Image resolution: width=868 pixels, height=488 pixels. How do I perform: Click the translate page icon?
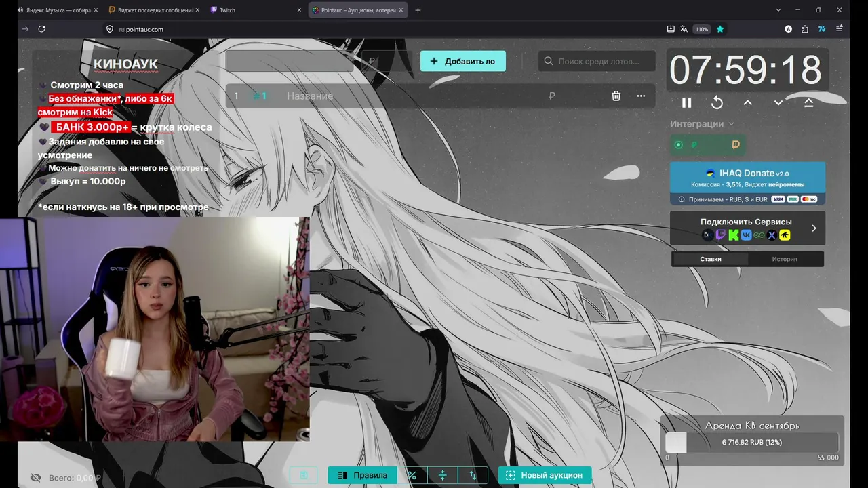pyautogui.click(x=684, y=29)
